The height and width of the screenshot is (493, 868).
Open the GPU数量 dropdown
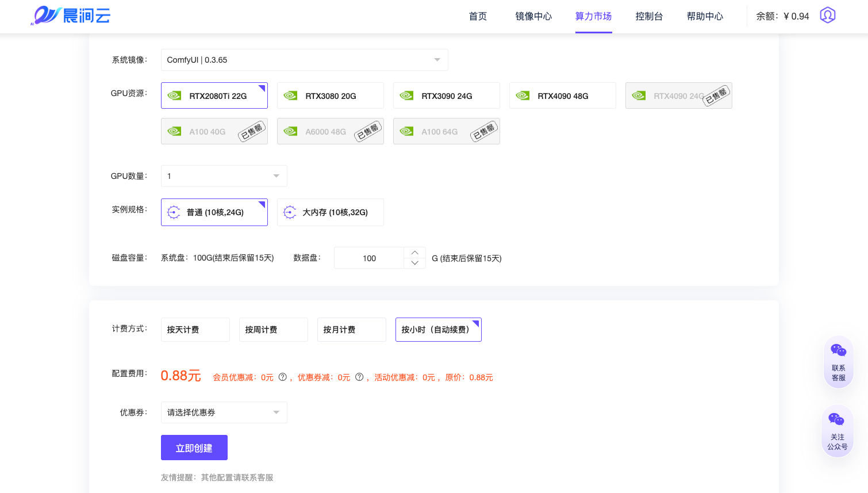(x=224, y=175)
